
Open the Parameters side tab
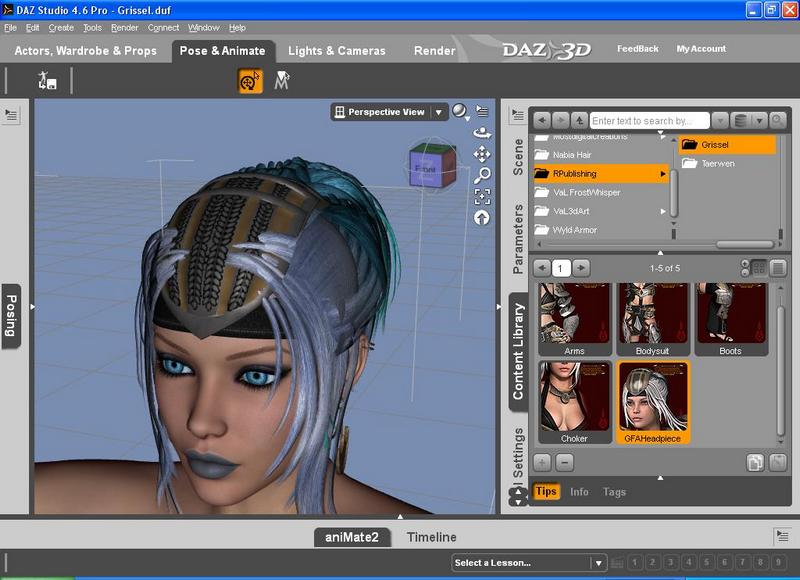click(518, 239)
